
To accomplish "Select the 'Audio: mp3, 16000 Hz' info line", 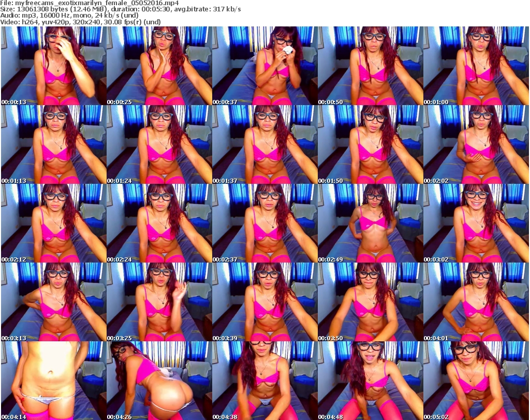I will click(x=69, y=15).
